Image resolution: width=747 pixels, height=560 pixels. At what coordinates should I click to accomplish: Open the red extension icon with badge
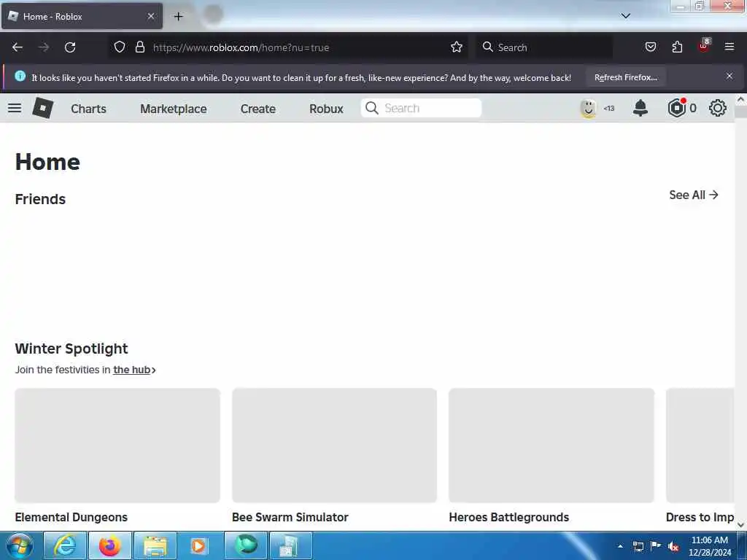(704, 46)
